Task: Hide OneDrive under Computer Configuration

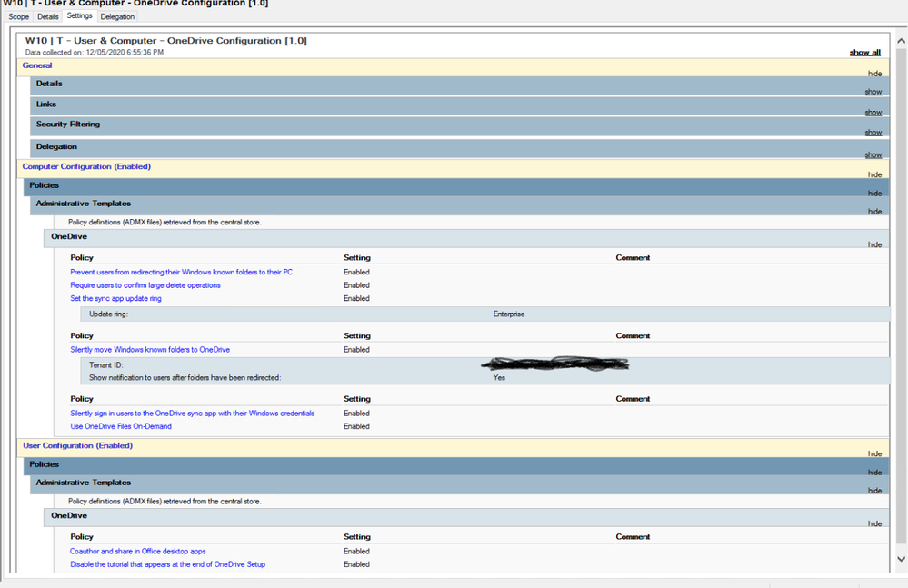Action: pos(874,244)
